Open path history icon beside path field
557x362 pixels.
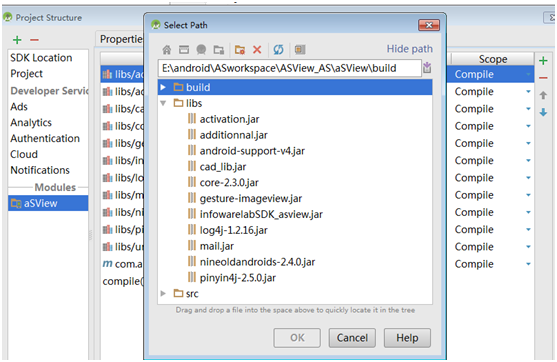(427, 67)
